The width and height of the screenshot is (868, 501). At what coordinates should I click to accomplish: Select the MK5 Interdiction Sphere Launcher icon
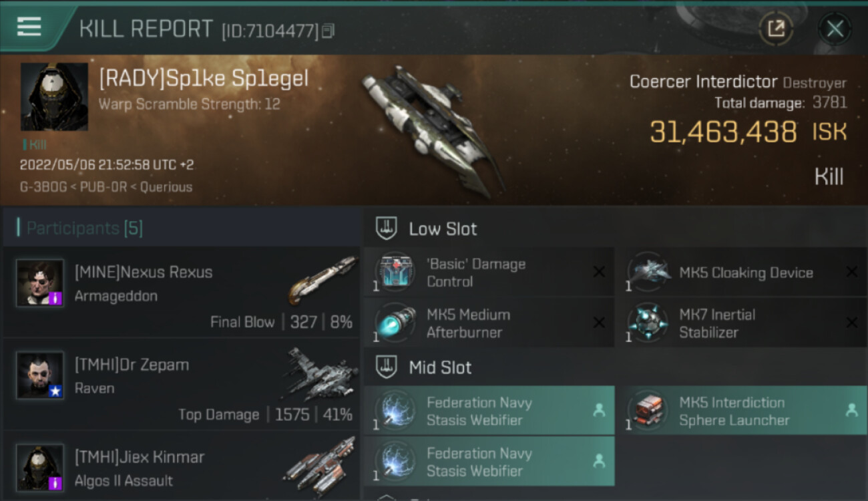point(647,411)
